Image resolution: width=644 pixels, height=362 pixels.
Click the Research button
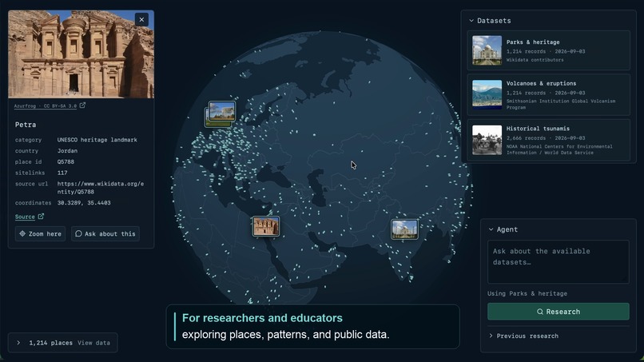tap(559, 312)
